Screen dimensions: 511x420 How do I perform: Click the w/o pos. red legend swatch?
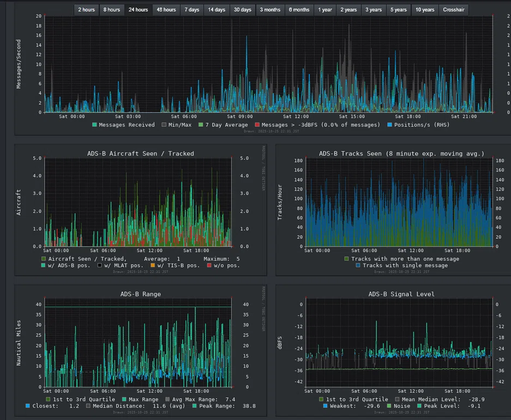point(209,265)
